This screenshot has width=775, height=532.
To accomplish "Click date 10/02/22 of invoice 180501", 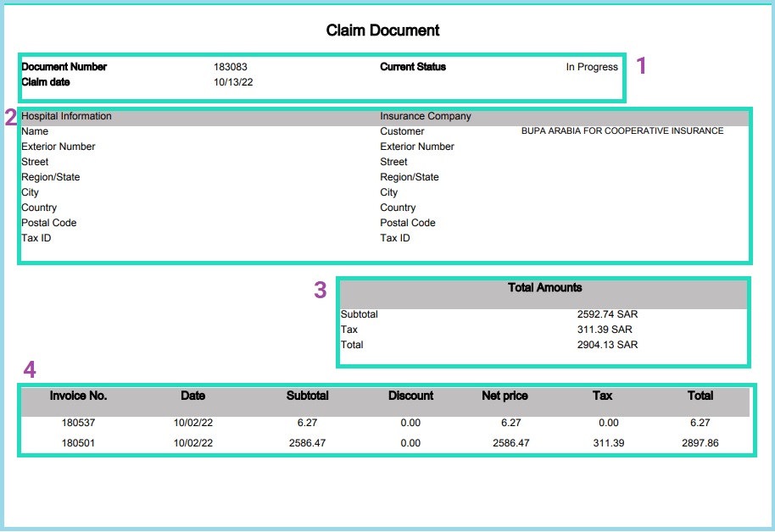I will pyautogui.click(x=192, y=443).
